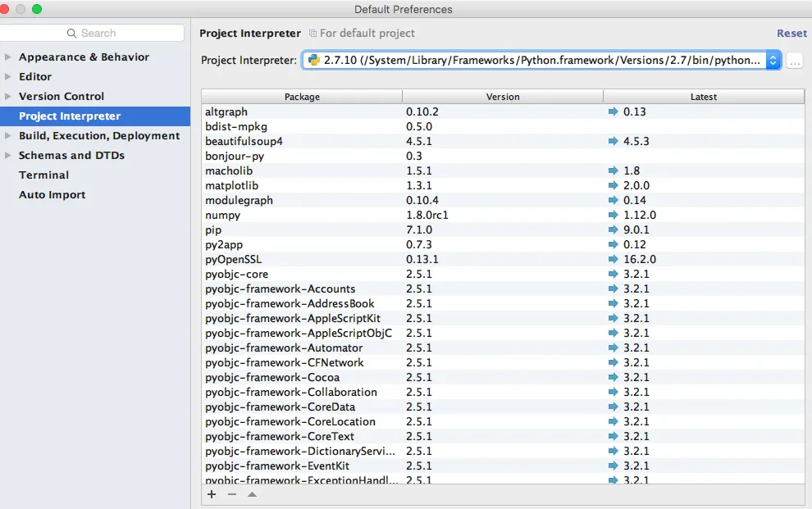812x509 pixels.
Task: Open the Terminal settings page
Action: [44, 175]
